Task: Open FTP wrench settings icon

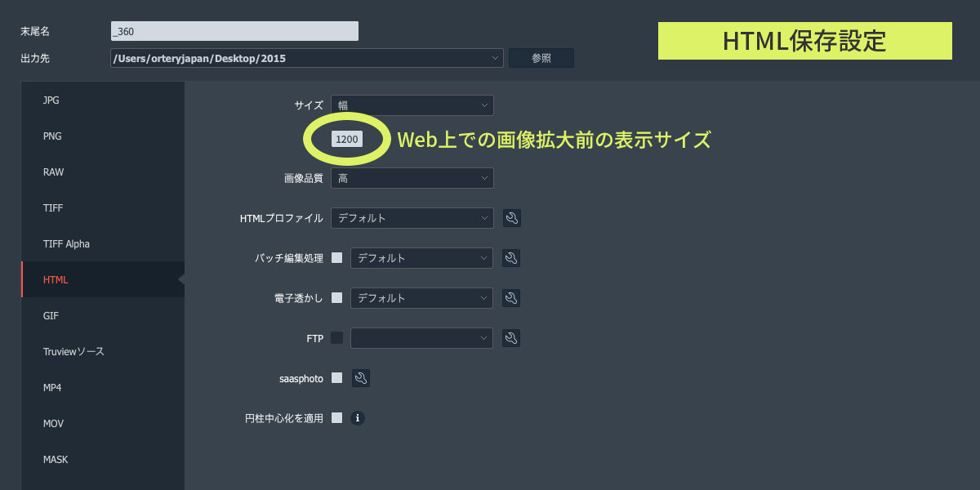Action: [x=511, y=338]
